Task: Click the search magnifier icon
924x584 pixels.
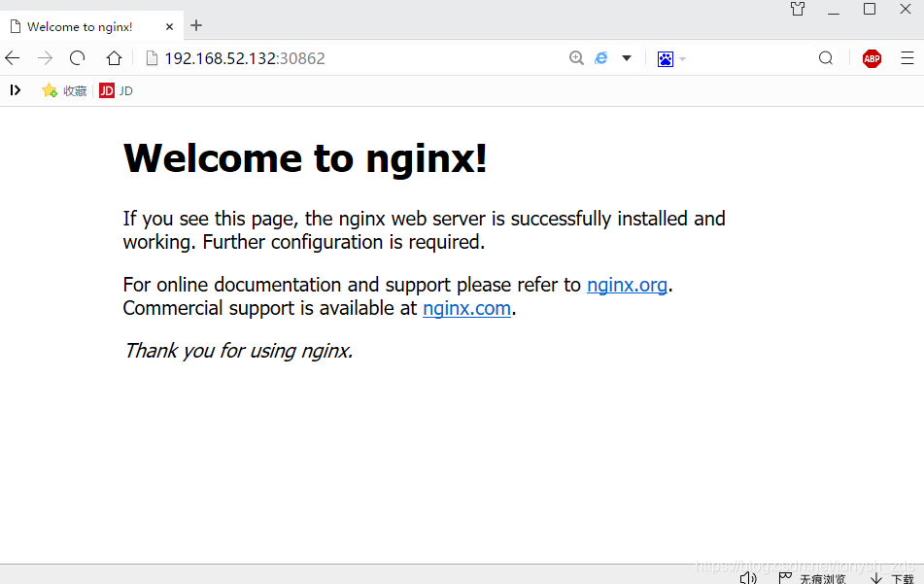Action: coord(826,57)
